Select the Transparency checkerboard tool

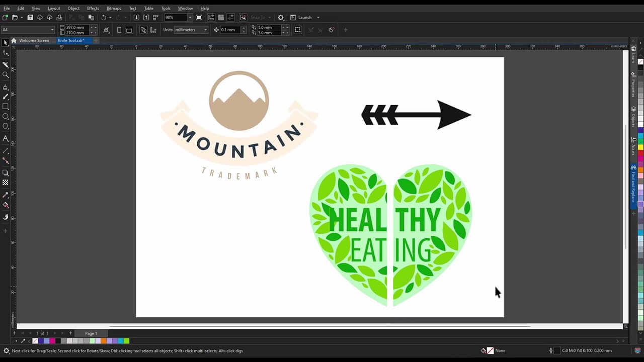tap(6, 183)
